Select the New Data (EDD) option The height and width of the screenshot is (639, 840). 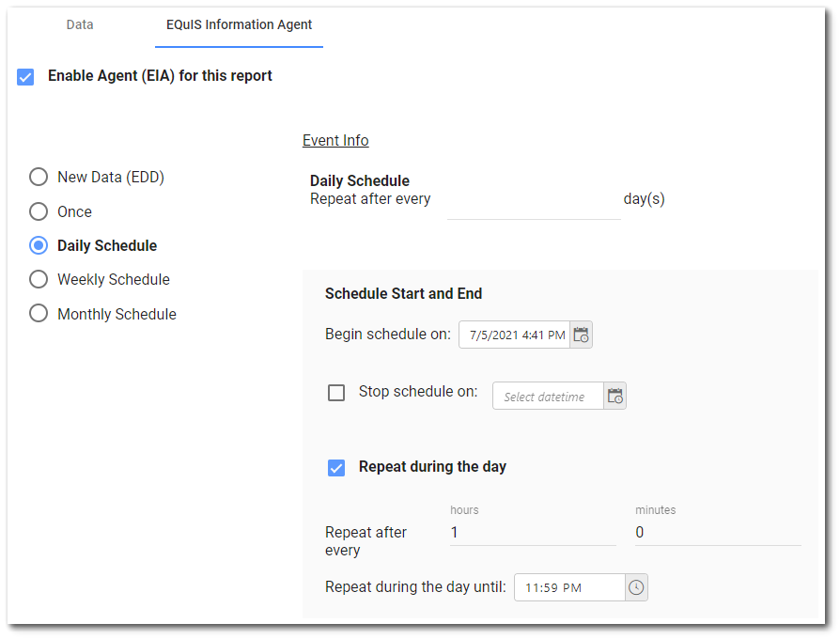(x=39, y=177)
